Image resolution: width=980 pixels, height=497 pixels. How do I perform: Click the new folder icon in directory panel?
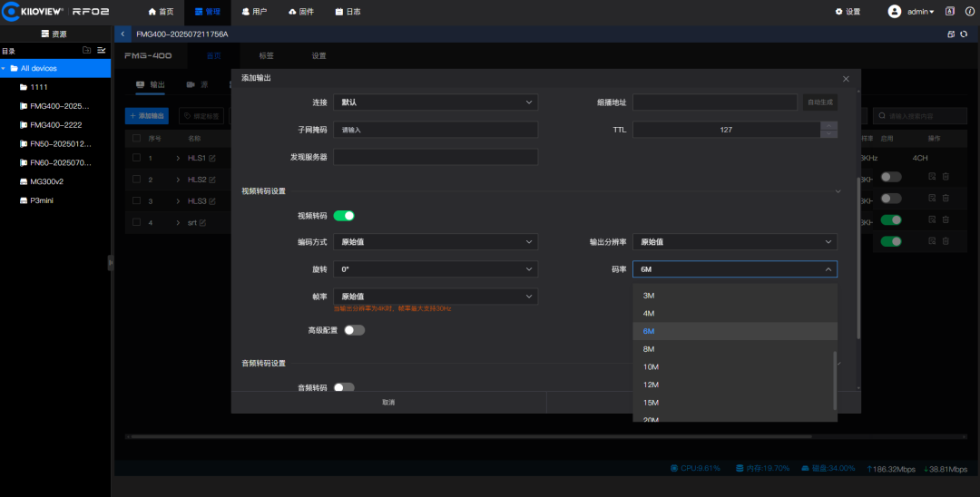(x=86, y=50)
